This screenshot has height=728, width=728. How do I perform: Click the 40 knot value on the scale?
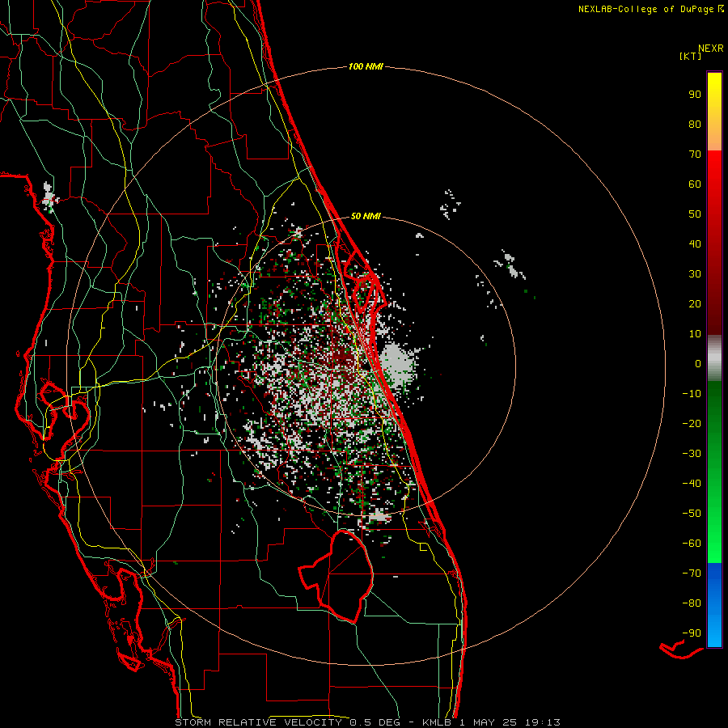click(x=695, y=243)
